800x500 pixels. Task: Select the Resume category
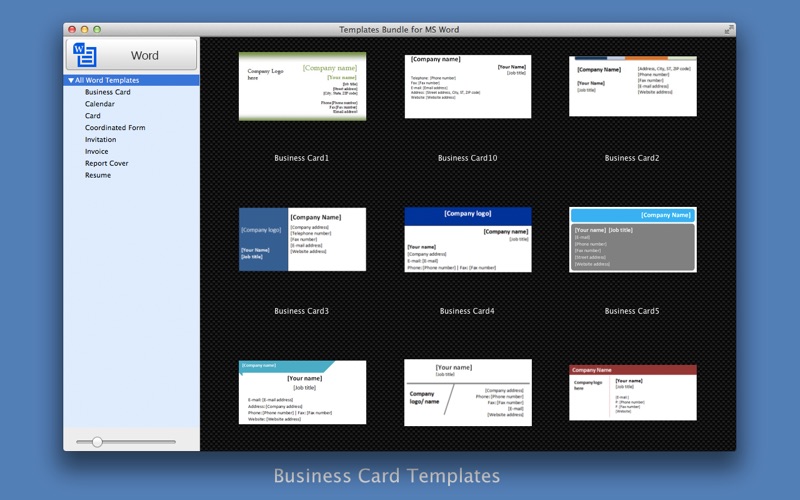point(98,175)
